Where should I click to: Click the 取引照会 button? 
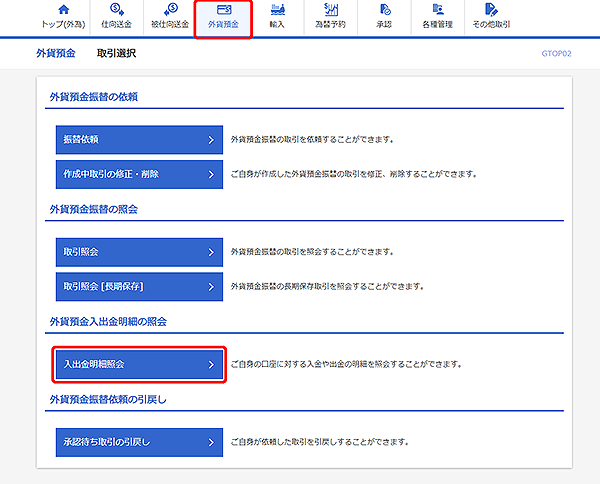139,252
